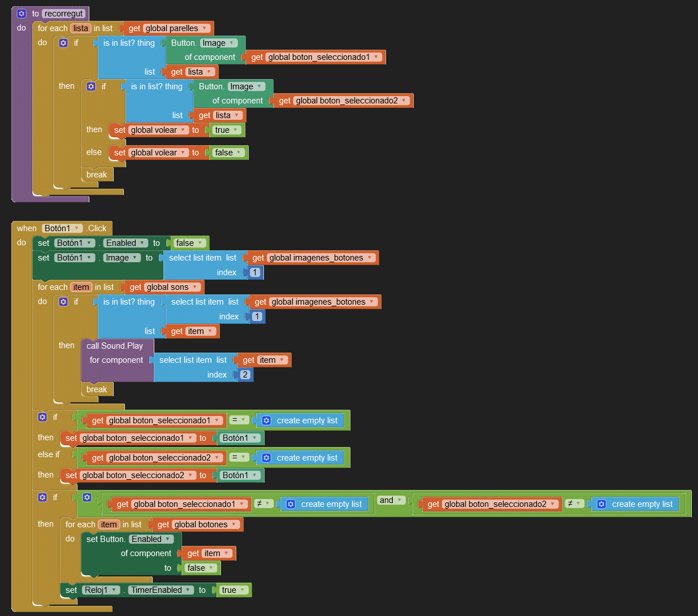The height and width of the screenshot is (616, 698).
Task: Open gear of the last if block
Action: pyautogui.click(x=42, y=497)
